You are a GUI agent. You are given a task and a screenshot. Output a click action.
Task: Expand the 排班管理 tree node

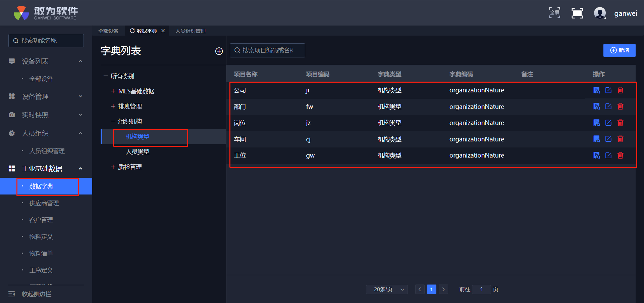tap(113, 106)
